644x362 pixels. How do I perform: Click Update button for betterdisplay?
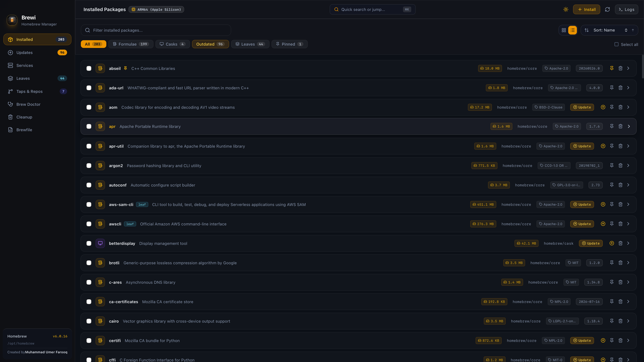591,243
